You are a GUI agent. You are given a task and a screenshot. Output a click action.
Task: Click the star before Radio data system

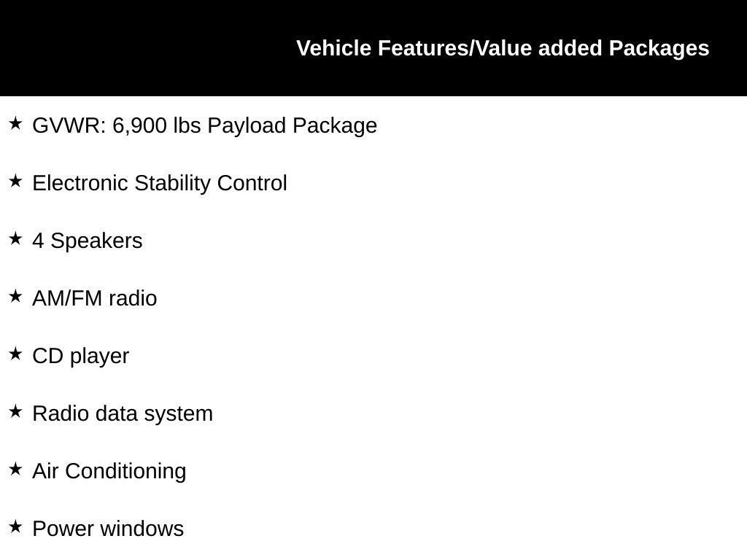(x=15, y=411)
